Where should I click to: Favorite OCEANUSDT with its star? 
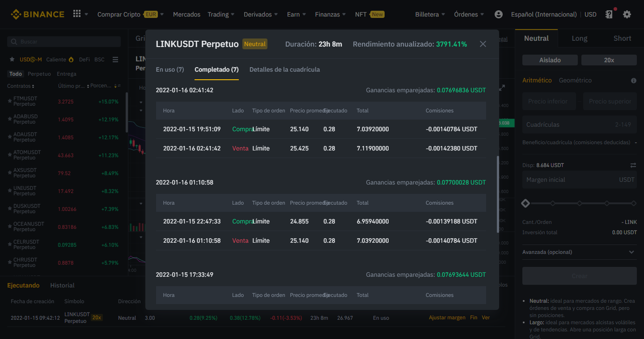(10, 227)
